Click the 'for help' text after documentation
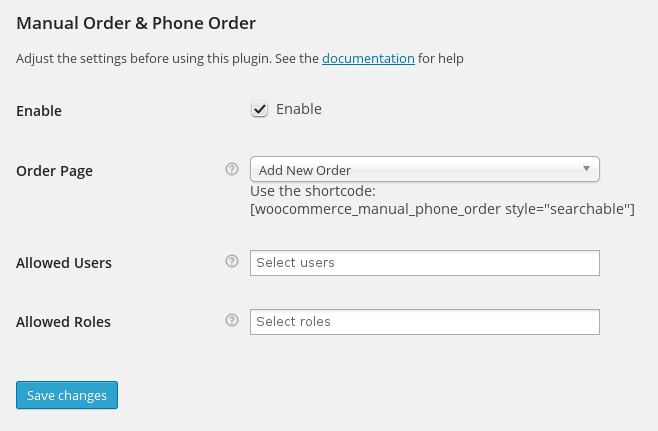This screenshot has height=431, width=658. coord(441,58)
